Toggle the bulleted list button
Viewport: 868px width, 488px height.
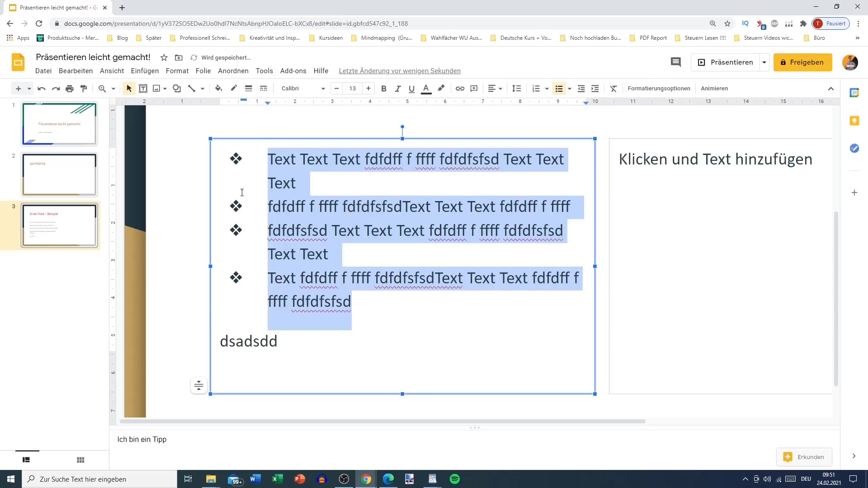[x=559, y=89]
